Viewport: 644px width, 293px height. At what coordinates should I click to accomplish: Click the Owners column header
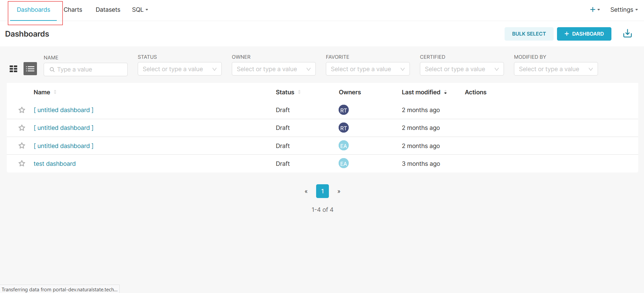[x=350, y=92]
